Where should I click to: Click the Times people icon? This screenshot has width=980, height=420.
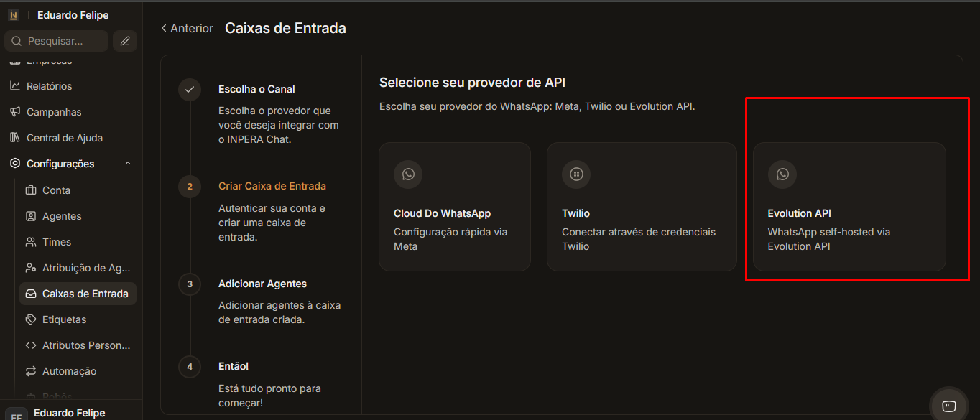[31, 242]
